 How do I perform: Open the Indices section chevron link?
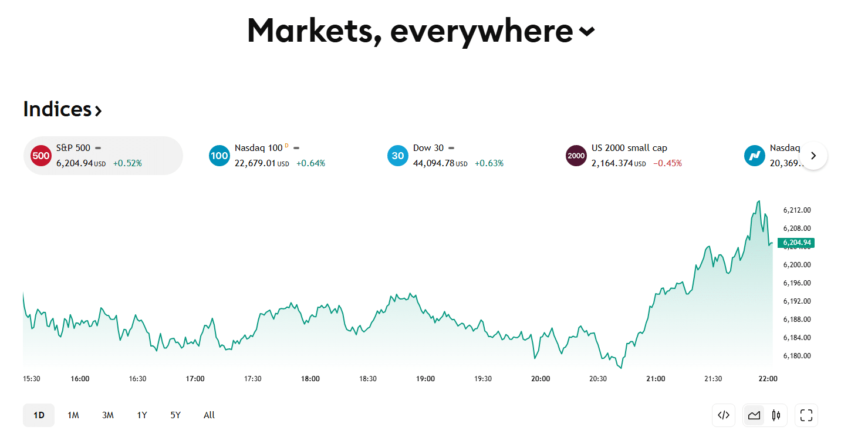(98, 110)
